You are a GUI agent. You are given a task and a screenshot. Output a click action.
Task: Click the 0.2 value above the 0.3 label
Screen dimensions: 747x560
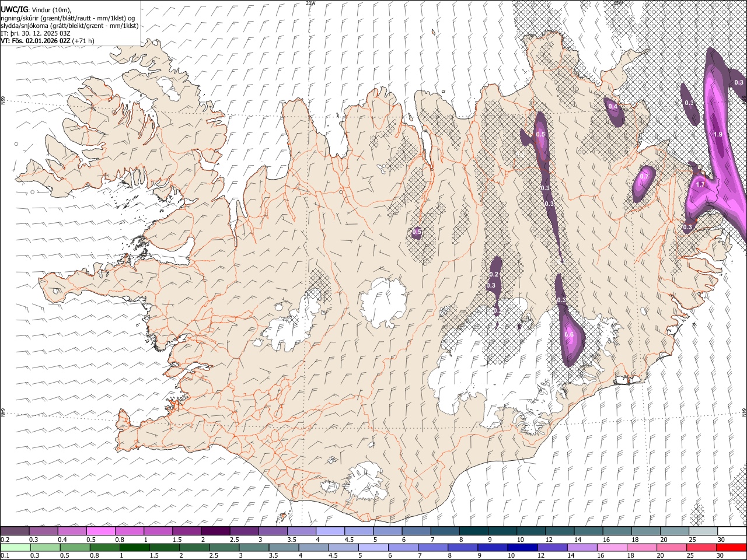[x=494, y=274]
